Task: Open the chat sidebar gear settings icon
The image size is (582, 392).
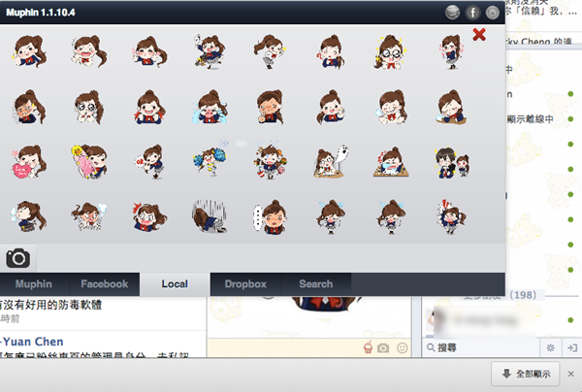Action: (x=550, y=347)
